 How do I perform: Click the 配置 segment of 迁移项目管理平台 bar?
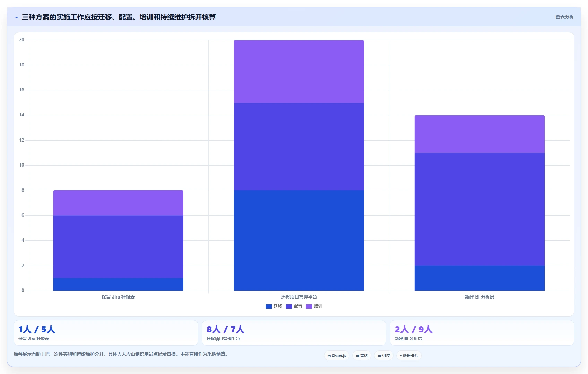click(299, 146)
